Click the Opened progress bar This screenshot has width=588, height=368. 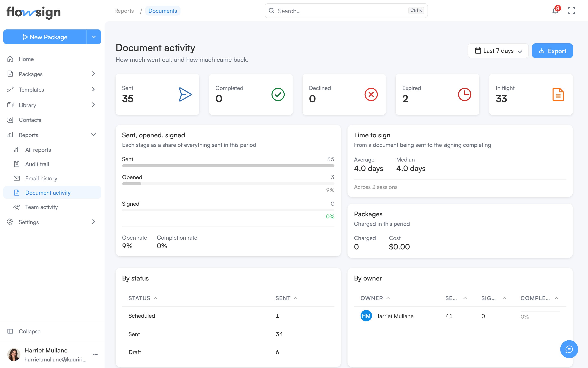pos(228,184)
